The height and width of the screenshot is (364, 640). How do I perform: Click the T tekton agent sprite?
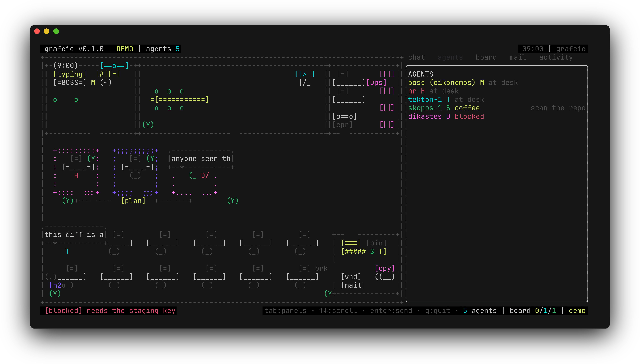(x=68, y=252)
